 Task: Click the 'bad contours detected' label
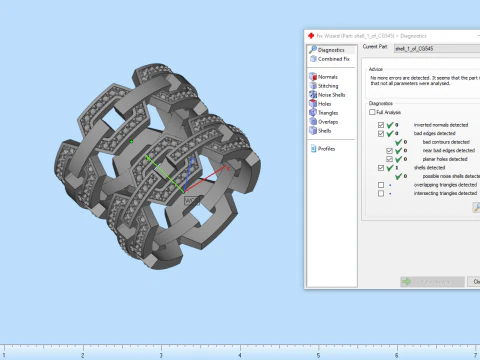(446, 142)
